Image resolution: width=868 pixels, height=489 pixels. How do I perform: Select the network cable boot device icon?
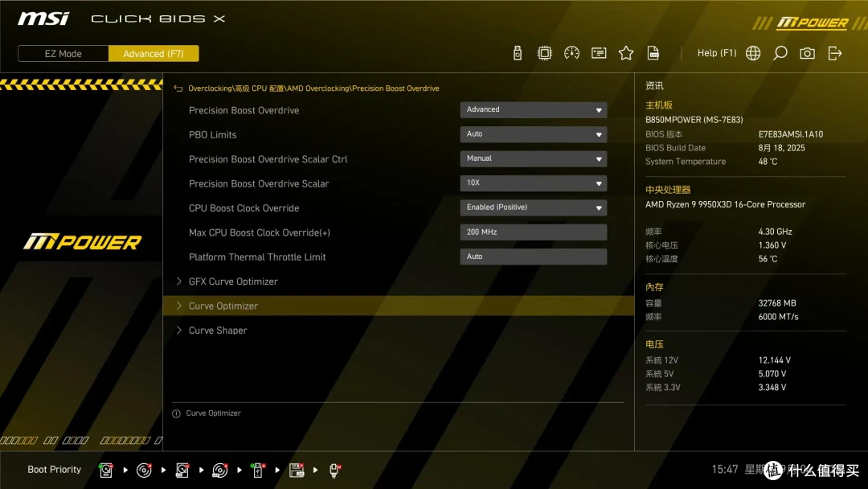(334, 471)
